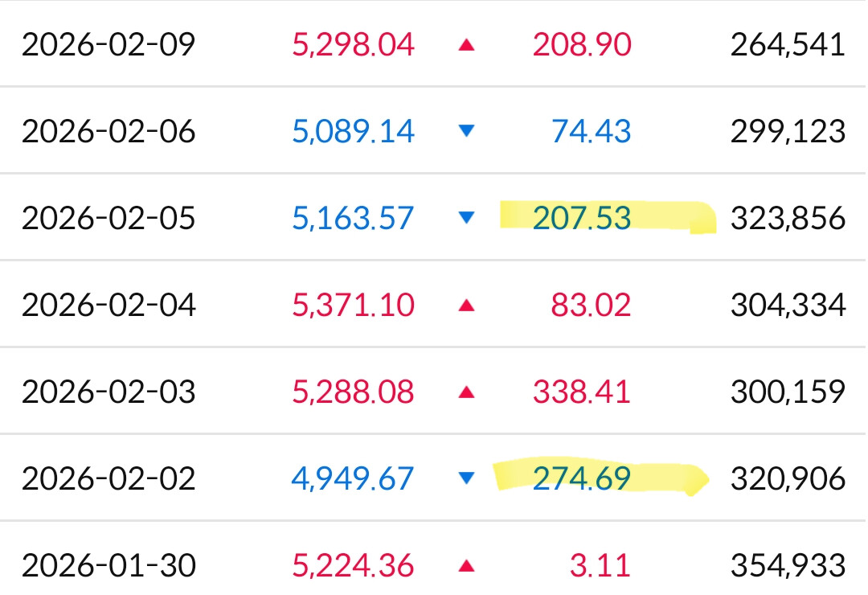
Task: Select the date 2026-01-30
Action: [108, 566]
